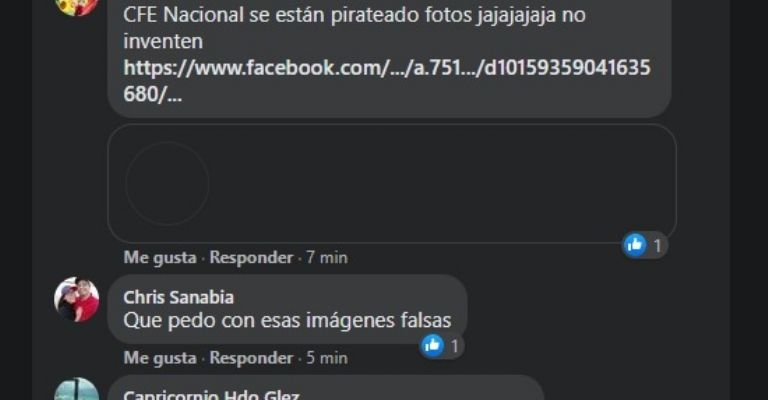
Task: Open Chris Sanabia's profile picture
Action: point(76,300)
